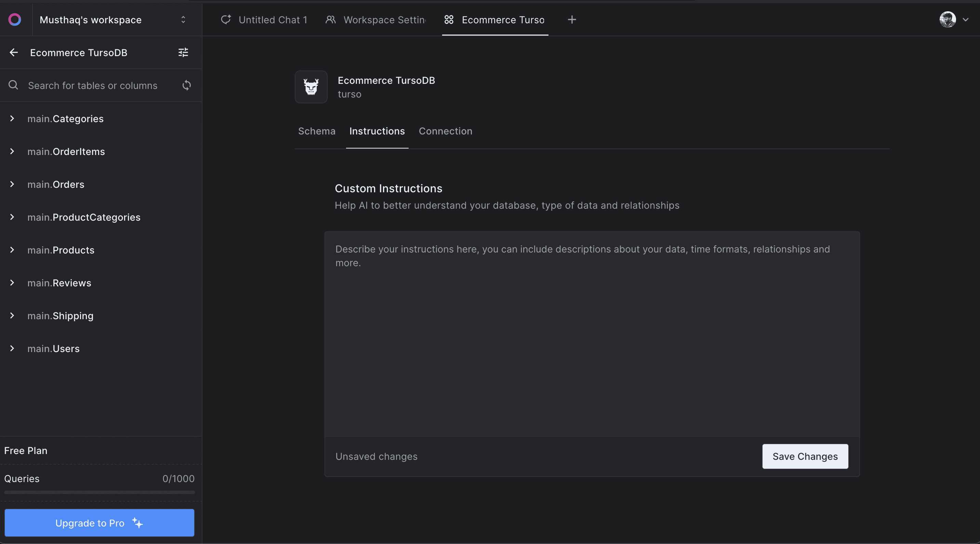Screen dimensions: 980x544
Task: Click the user avatar picture
Action: [948, 20]
